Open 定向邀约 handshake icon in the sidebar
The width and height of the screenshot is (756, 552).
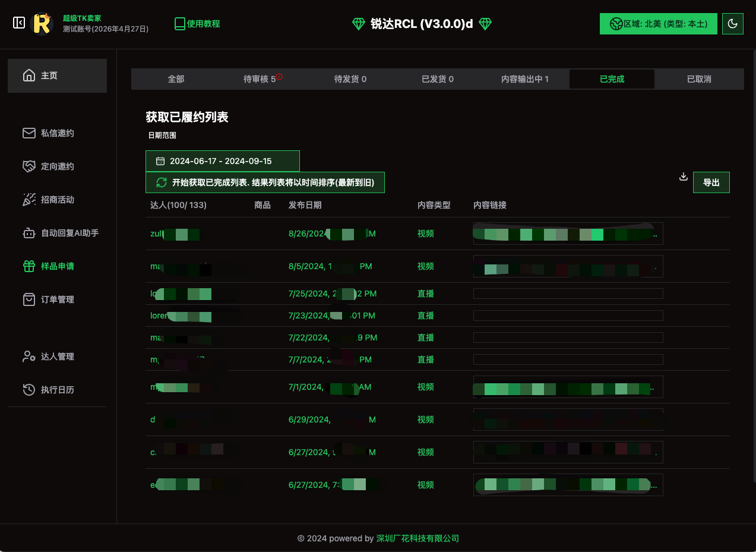(29, 166)
